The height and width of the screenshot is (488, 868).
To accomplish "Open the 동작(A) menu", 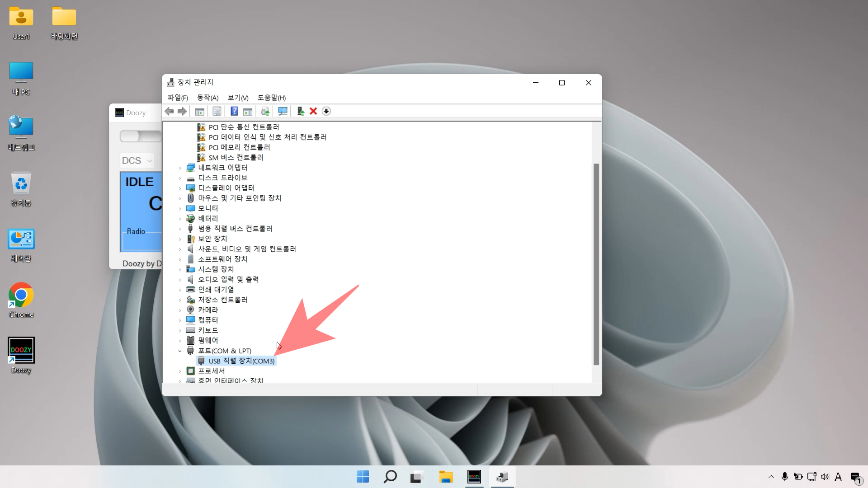I will click(x=208, y=98).
